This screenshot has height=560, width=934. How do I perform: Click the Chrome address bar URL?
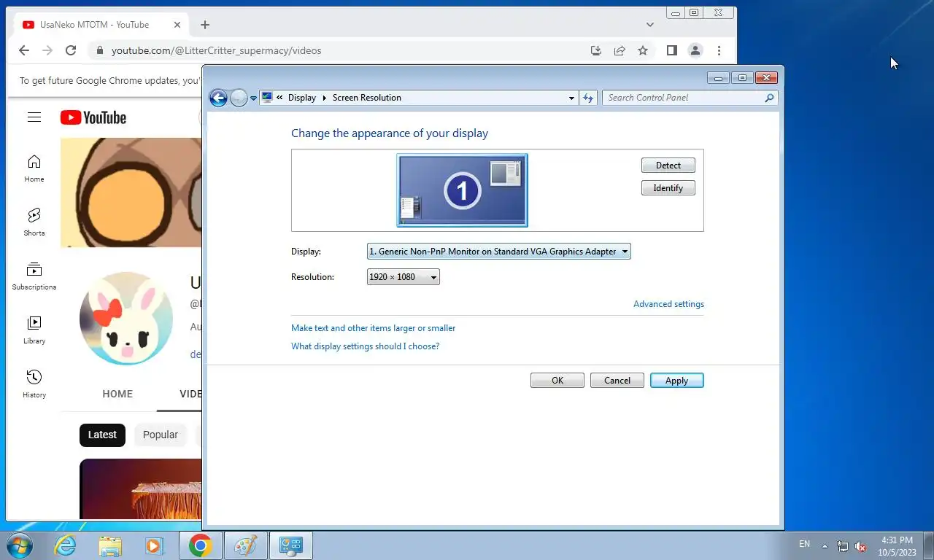pyautogui.click(x=216, y=50)
